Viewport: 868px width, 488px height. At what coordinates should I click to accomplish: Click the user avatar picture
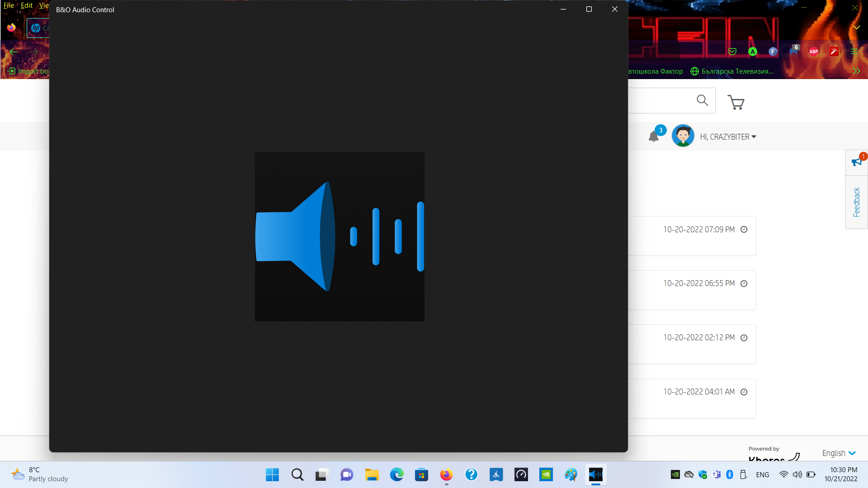683,136
